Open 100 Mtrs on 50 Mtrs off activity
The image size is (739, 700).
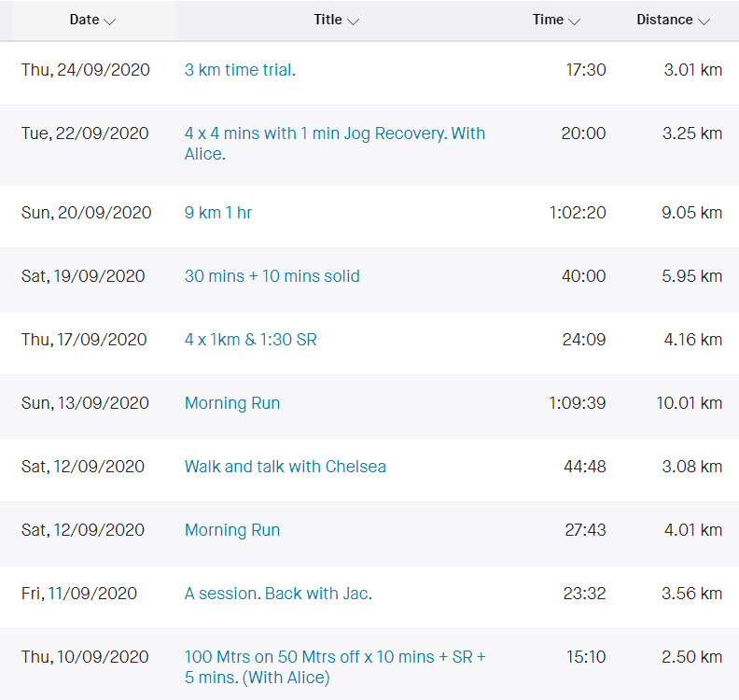(335, 667)
